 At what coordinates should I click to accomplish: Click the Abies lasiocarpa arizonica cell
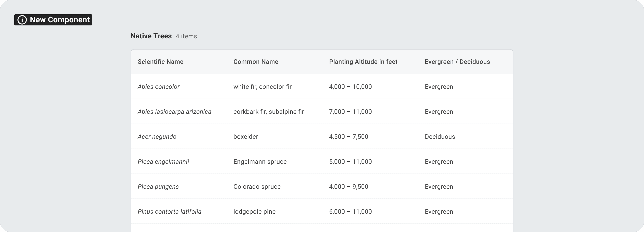(174, 112)
